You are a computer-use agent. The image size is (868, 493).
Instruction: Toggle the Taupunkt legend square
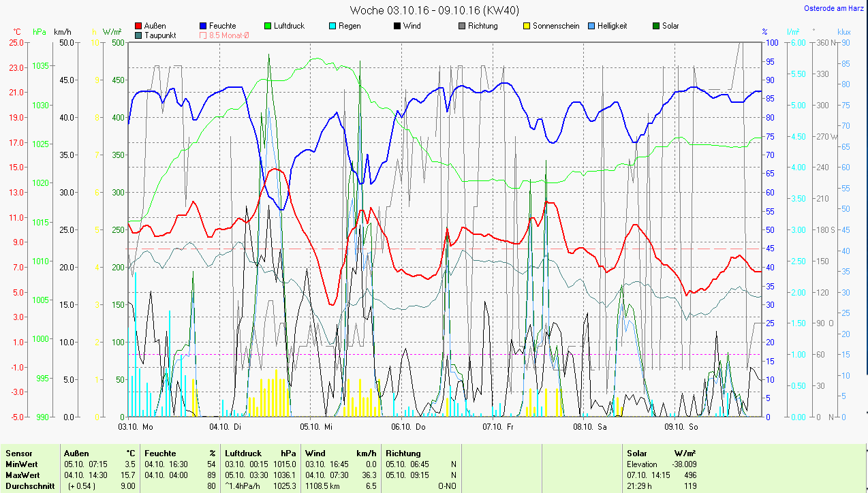click(x=139, y=35)
